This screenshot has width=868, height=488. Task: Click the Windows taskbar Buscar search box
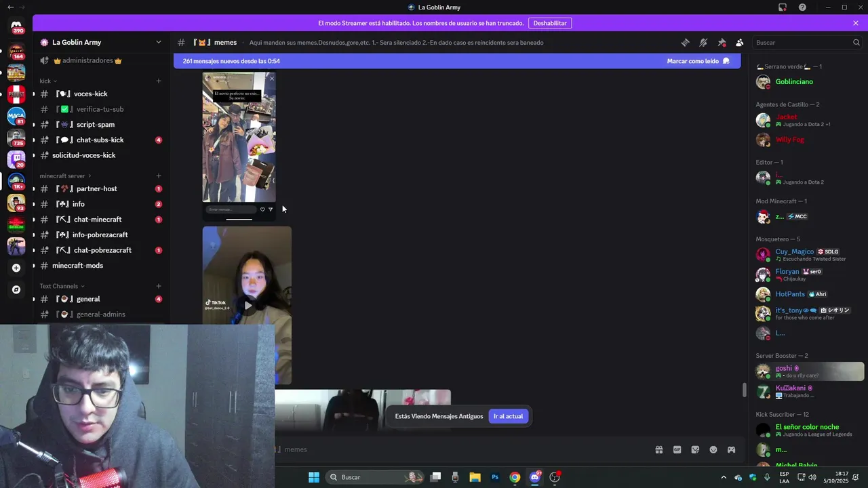coord(376,477)
